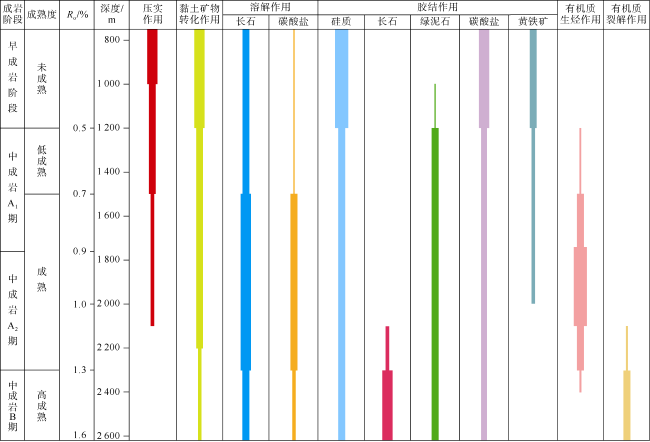Click the 成岩阶段 column header

12,15
